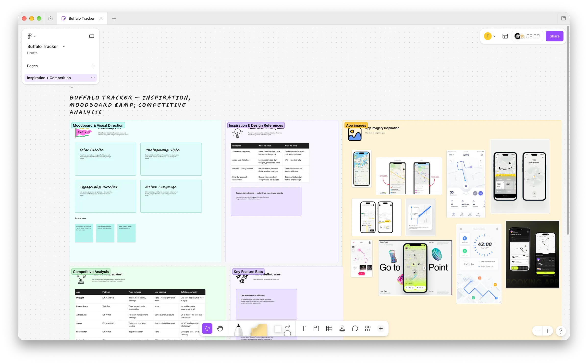Select the Comment tool
588x364 pixels.
coord(355,328)
